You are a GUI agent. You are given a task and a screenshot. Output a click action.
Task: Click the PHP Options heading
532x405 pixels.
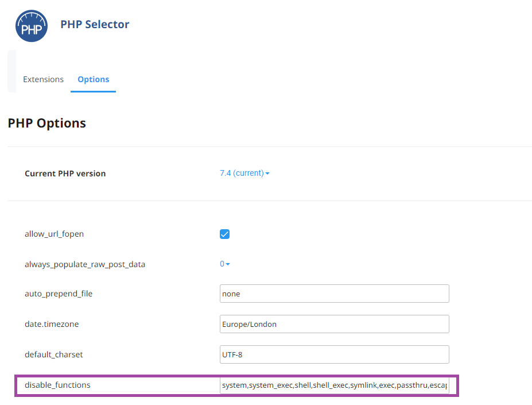pyautogui.click(x=47, y=123)
